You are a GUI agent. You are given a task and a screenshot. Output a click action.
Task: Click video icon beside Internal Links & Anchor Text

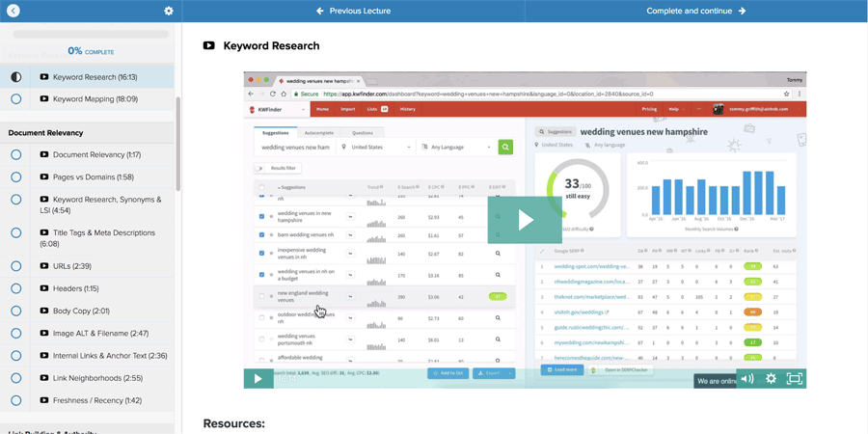tap(44, 355)
